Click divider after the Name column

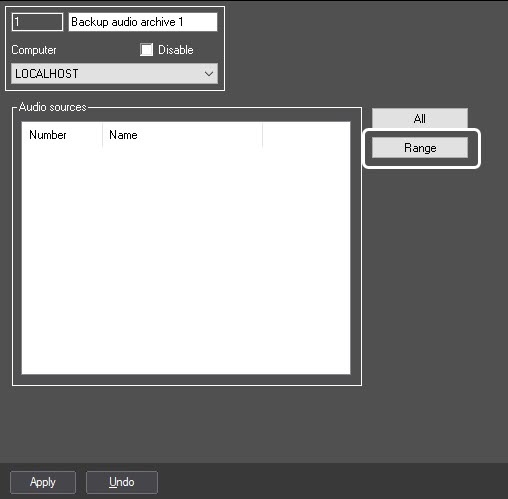click(x=263, y=135)
